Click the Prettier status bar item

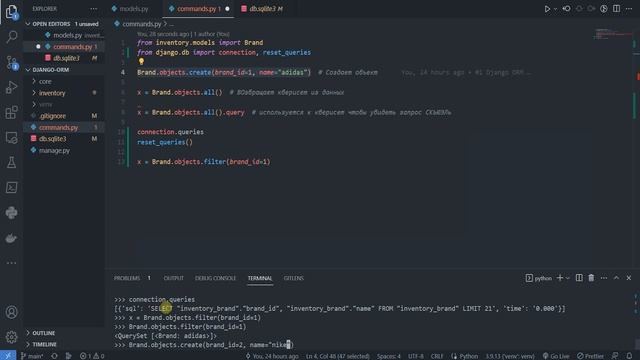pos(590,356)
